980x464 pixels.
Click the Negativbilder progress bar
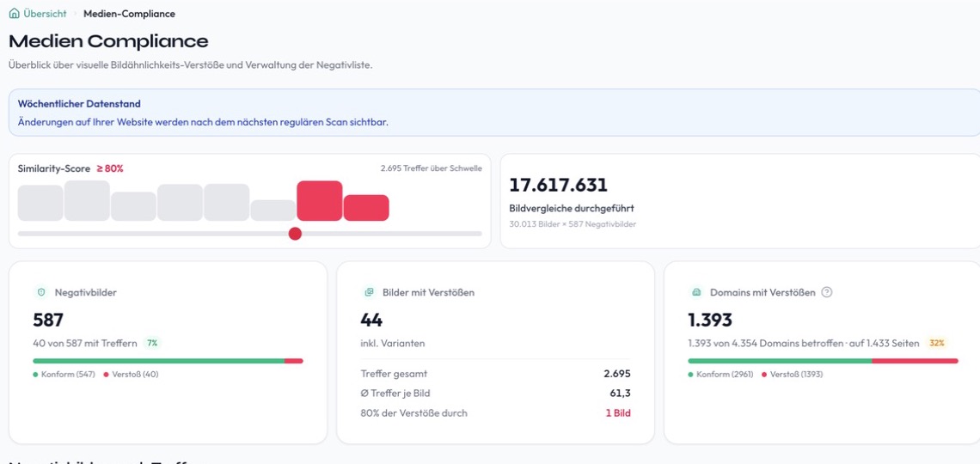(168, 361)
